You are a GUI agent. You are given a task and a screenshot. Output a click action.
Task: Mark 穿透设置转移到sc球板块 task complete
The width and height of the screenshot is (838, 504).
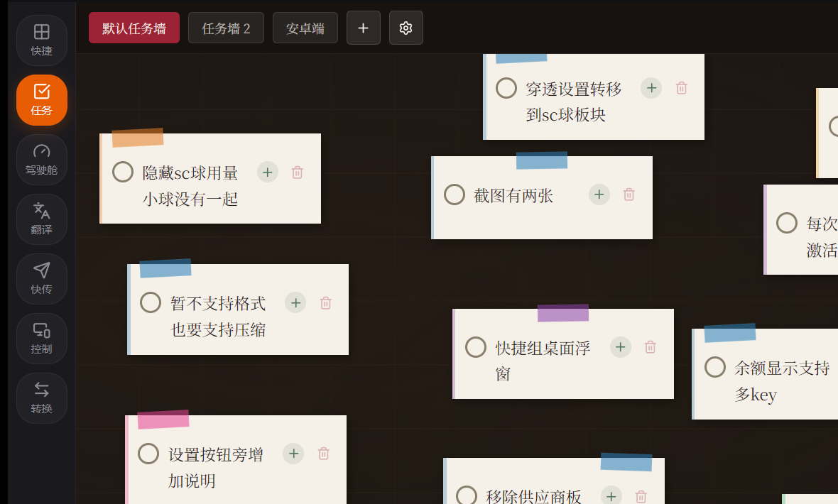[506, 88]
